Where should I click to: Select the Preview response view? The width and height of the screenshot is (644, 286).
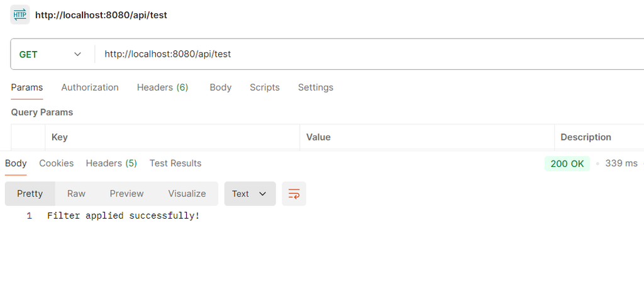(126, 194)
